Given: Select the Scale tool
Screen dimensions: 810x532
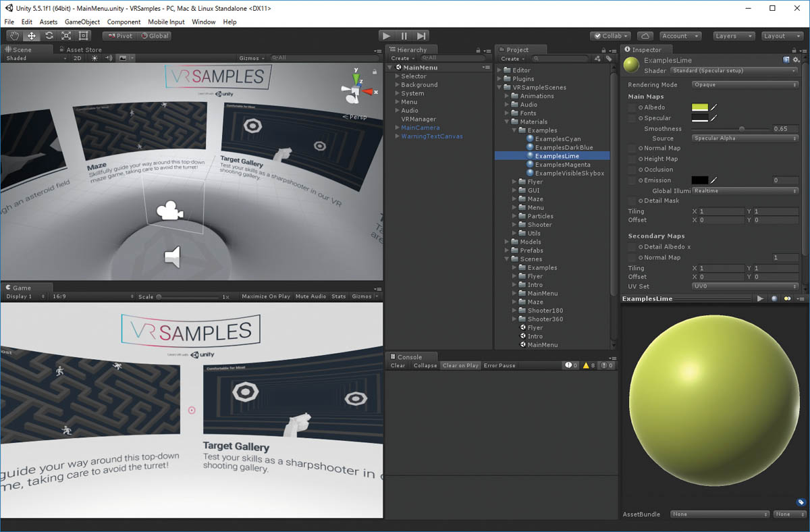Looking at the screenshot, I should [x=65, y=35].
